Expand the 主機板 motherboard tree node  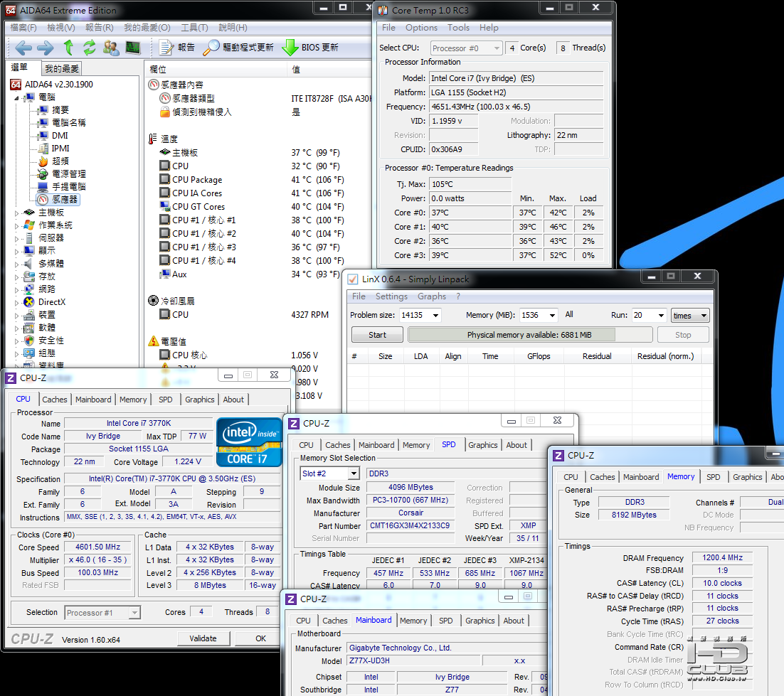pos(16,213)
